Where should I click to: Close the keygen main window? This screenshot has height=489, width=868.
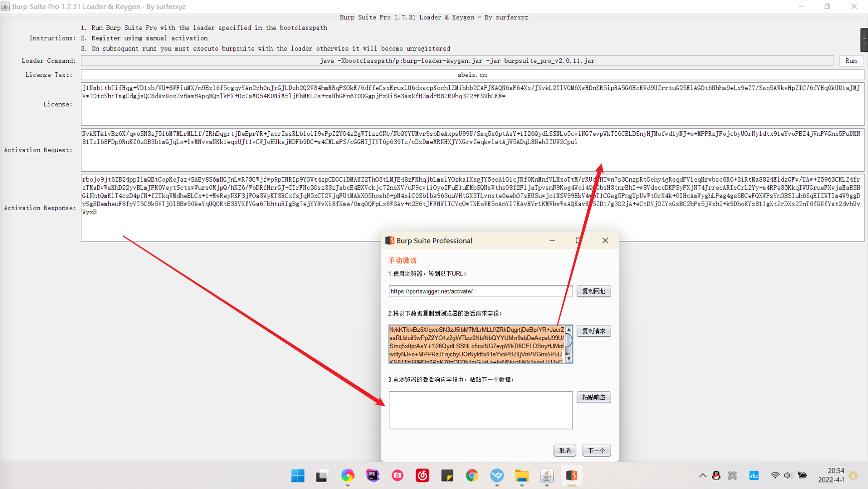pos(854,6)
